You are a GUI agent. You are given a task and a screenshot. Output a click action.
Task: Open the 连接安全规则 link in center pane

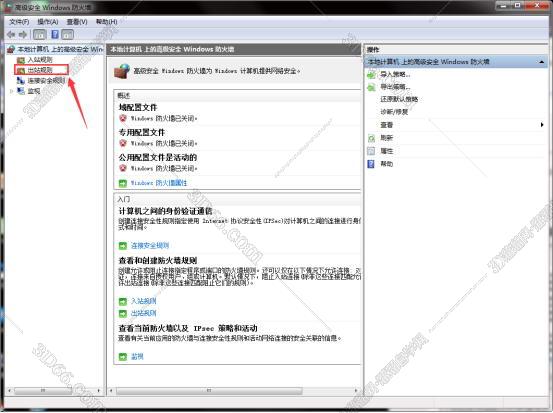150,245
